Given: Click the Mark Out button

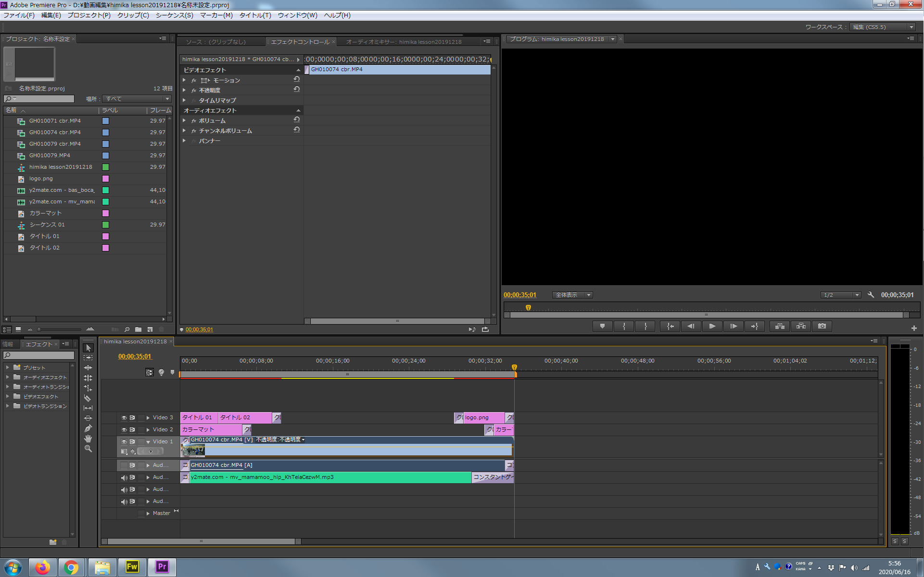Looking at the screenshot, I should 646,326.
